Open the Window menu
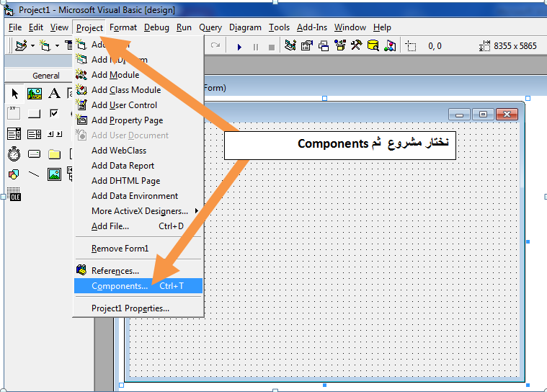 350,27
